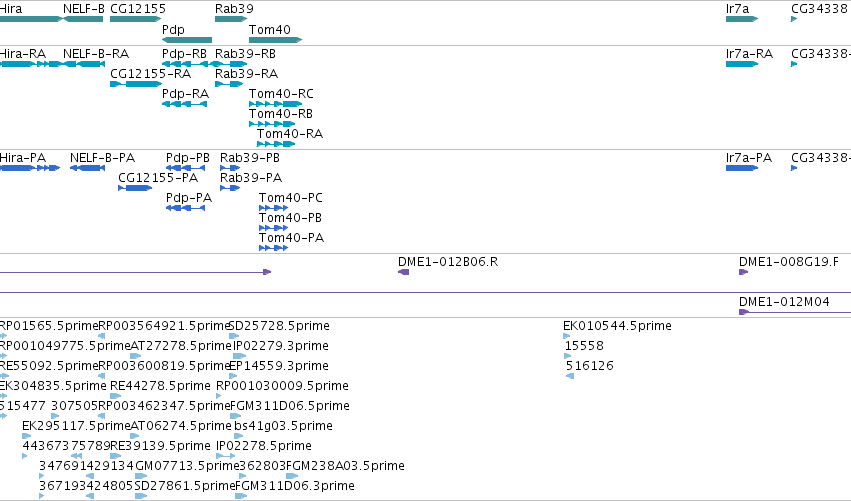Image resolution: width=851 pixels, height=501 pixels.
Task: Open the Tom40-PB protein label
Action: pos(290,218)
